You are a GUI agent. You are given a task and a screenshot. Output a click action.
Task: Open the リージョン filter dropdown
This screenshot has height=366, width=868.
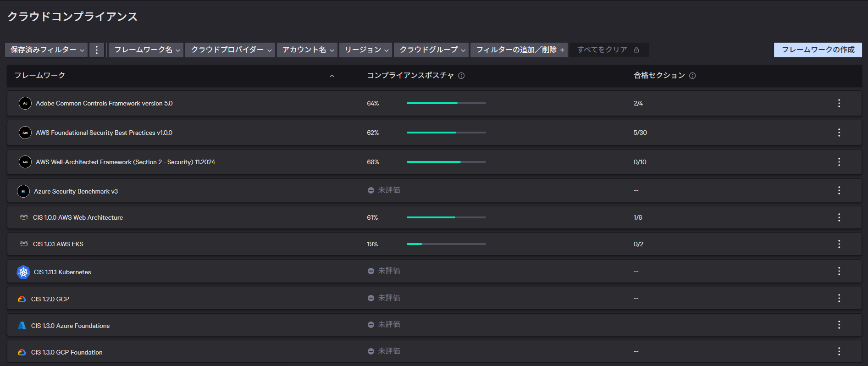365,50
